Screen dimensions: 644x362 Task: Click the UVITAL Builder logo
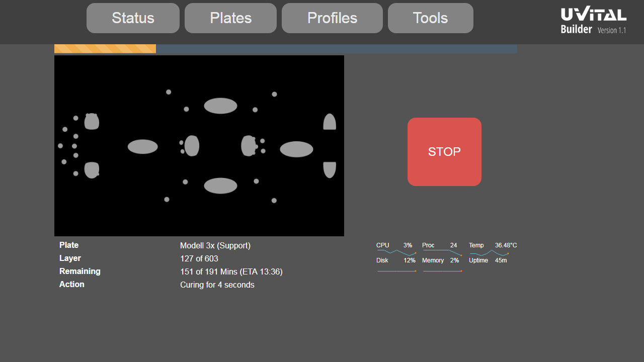594,21
